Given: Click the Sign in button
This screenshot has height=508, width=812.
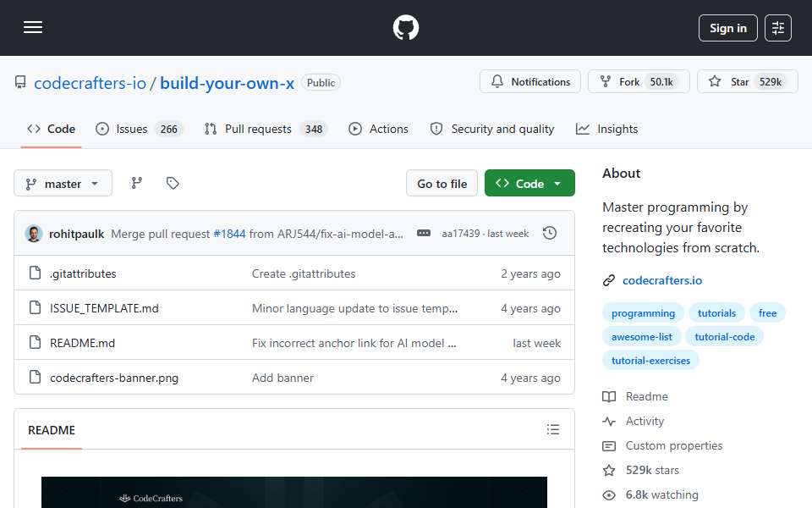Looking at the screenshot, I should [x=727, y=28].
